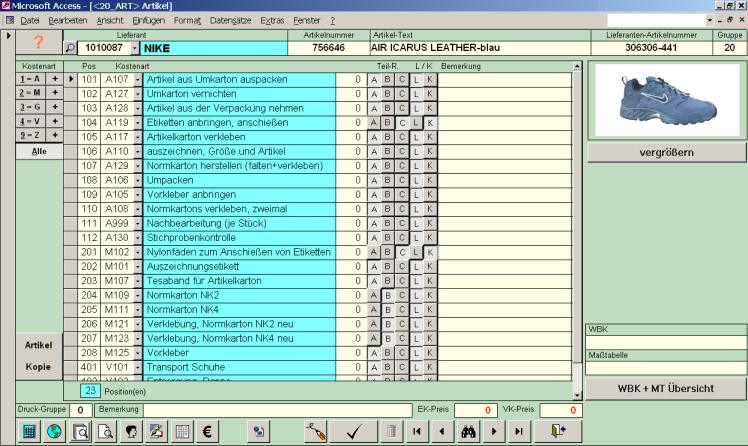The image size is (748, 446).
Task: Click the Nike shoe thumbnail image
Action: [665, 99]
